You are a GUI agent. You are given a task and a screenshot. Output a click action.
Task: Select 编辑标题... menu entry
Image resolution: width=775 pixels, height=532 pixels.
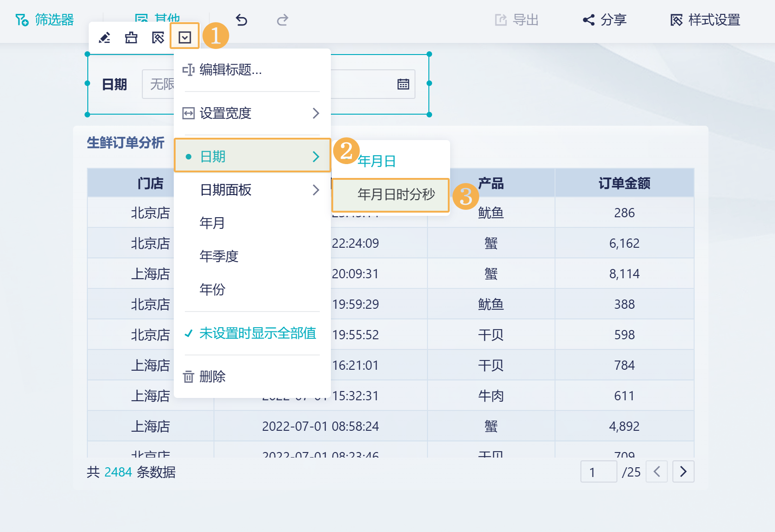[x=252, y=70]
